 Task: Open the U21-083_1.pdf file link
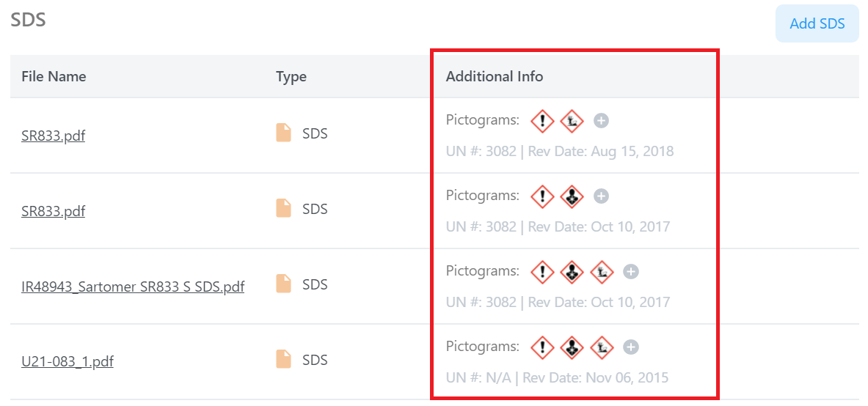[x=68, y=361]
